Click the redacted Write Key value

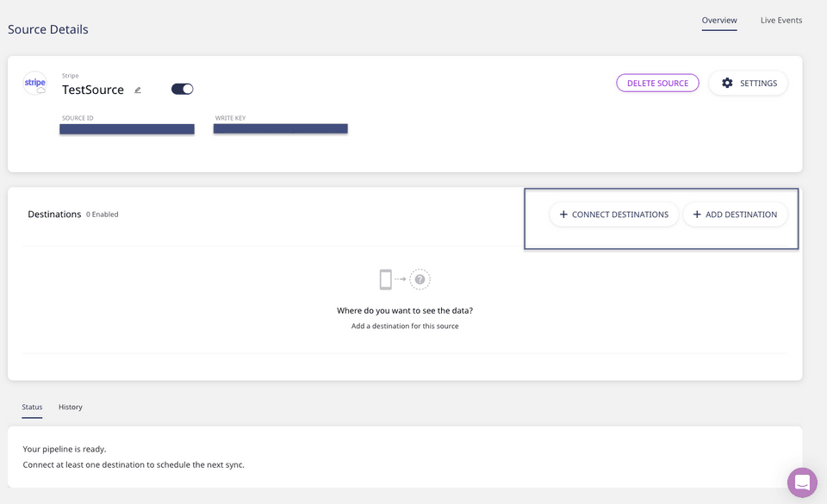click(280, 128)
